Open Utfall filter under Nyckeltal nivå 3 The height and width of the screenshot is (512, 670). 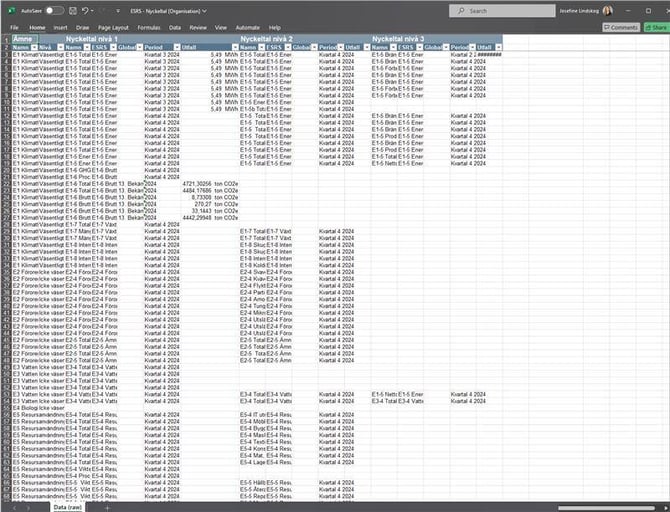(x=498, y=47)
